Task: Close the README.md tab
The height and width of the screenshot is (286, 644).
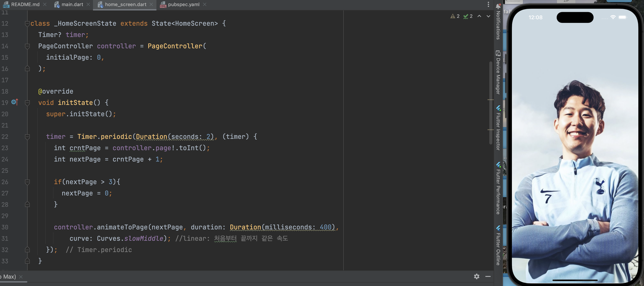Action: pos(45,5)
